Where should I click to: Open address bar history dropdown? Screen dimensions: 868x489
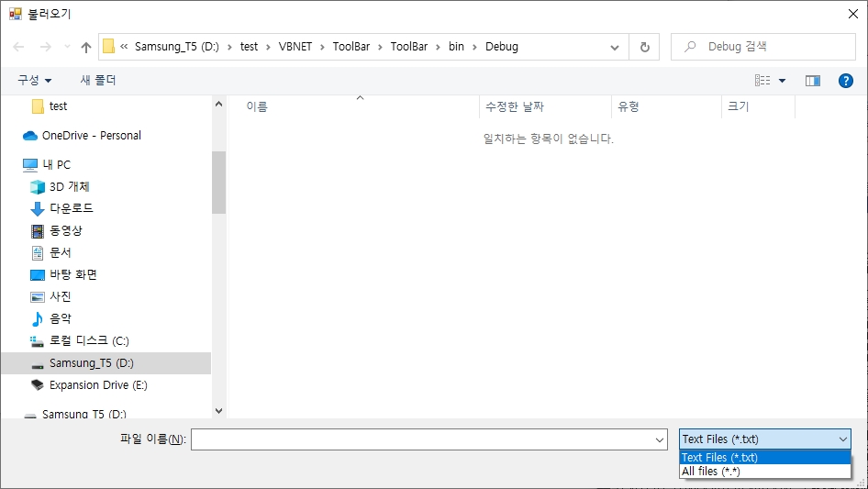[615, 47]
